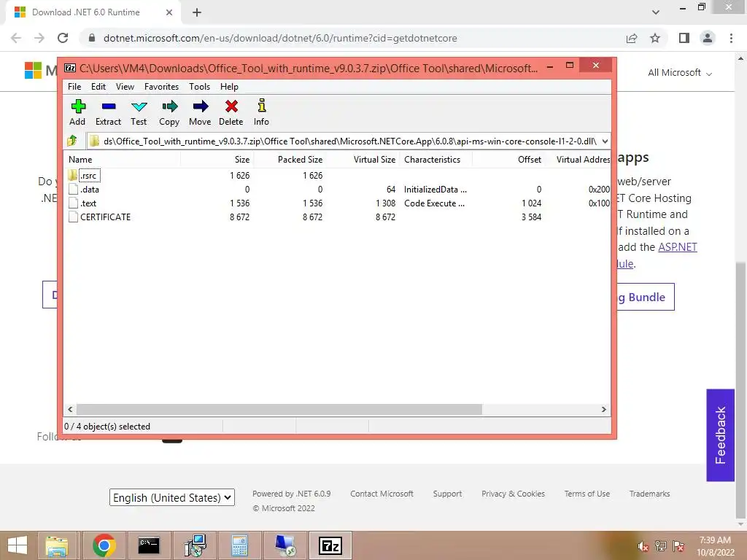Select the CERTIFICATE file row

[x=337, y=217]
